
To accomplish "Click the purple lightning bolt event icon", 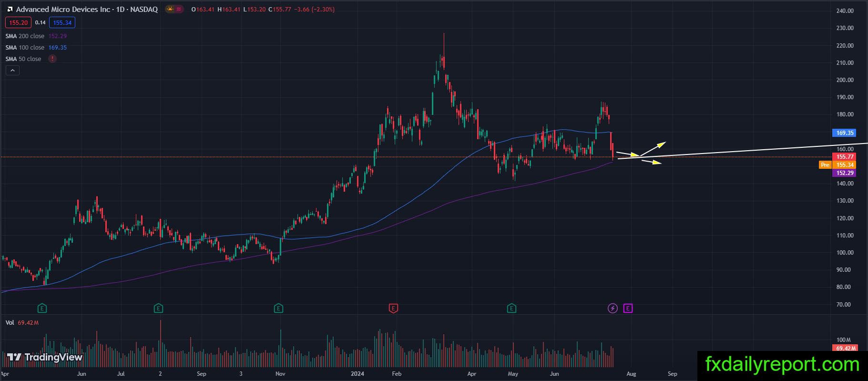I will (613, 309).
